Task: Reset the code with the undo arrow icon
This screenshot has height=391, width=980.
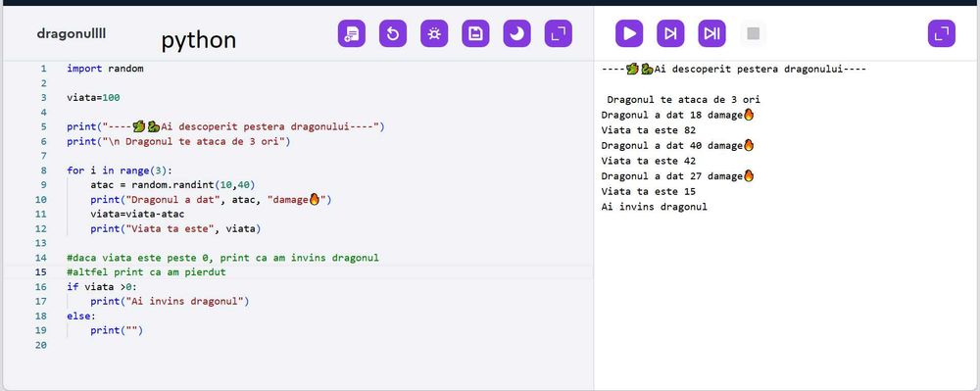Action: pyautogui.click(x=393, y=33)
